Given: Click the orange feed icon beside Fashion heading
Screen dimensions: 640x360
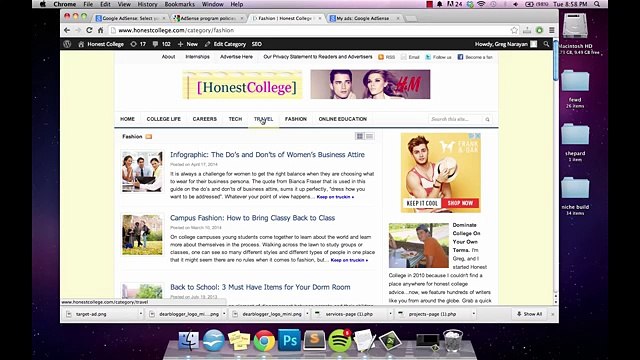Looking at the screenshot, I should click(149, 137).
